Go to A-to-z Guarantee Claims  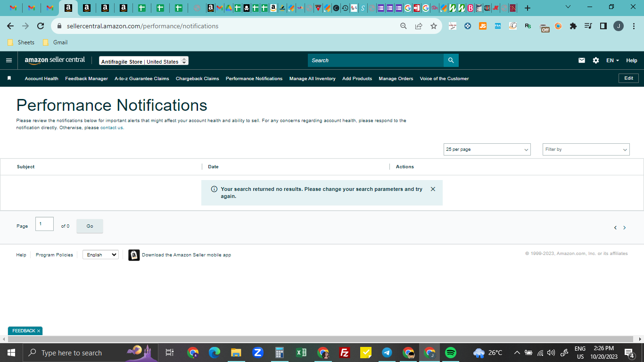pyautogui.click(x=142, y=79)
